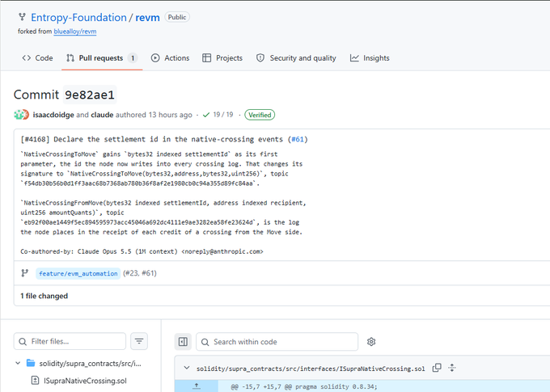Open the bluealloy/revm fork source link

coord(75,32)
